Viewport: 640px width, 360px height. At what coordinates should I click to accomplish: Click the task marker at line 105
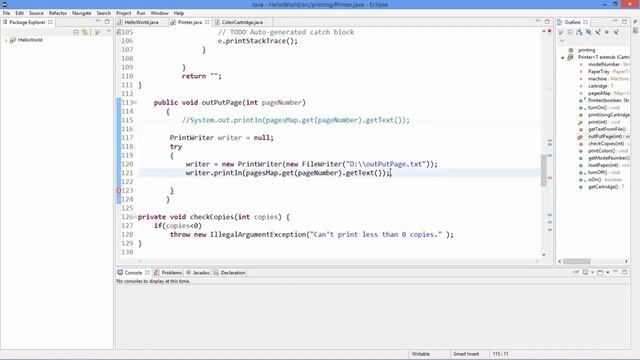click(x=119, y=32)
